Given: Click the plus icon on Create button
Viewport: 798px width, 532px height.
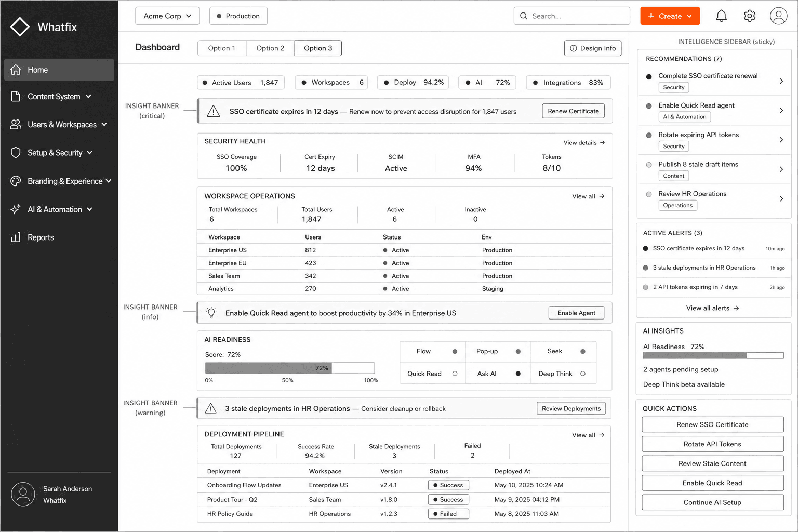Looking at the screenshot, I should click(x=651, y=16).
